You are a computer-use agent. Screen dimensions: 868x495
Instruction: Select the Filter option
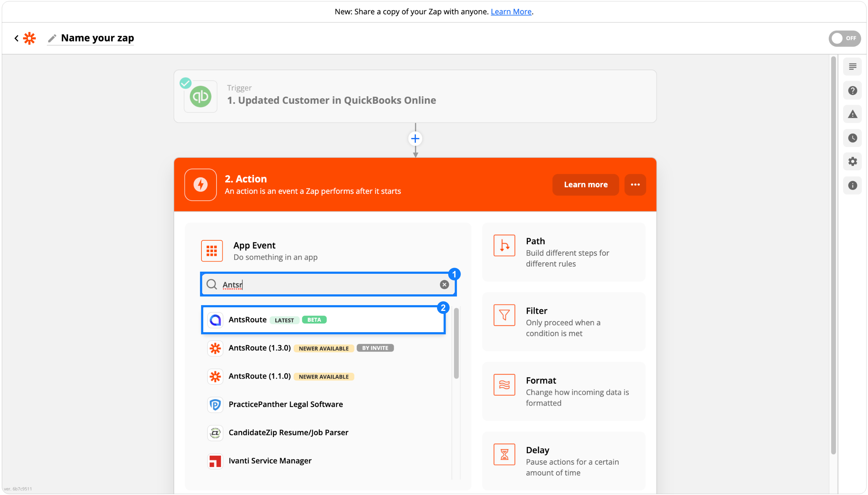[x=564, y=322]
